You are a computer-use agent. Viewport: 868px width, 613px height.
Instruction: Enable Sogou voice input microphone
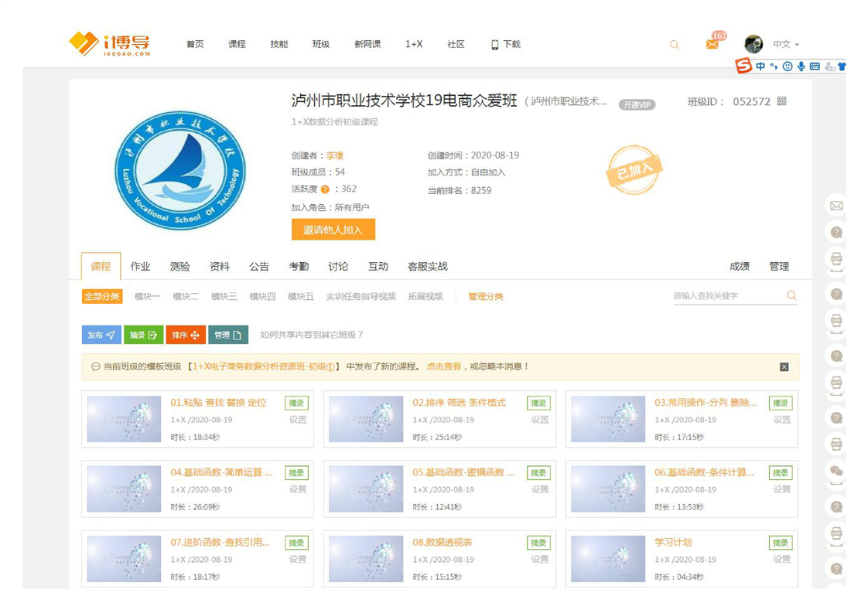pyautogui.click(x=801, y=66)
